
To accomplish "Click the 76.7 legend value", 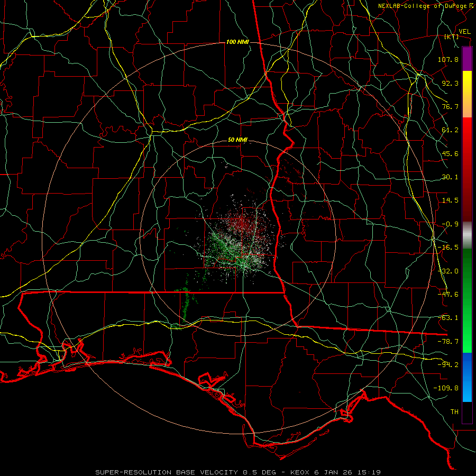I will [450, 106].
